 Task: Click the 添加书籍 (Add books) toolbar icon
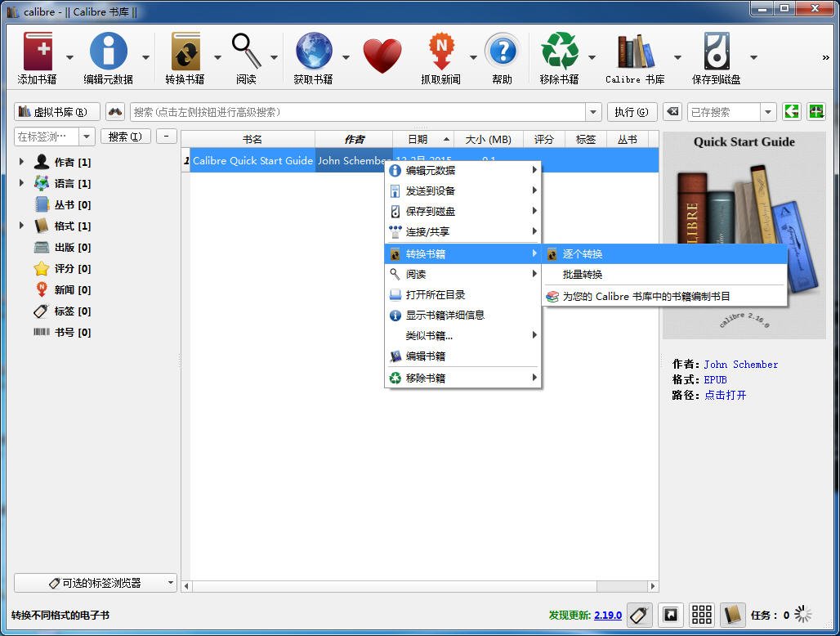[x=38, y=52]
